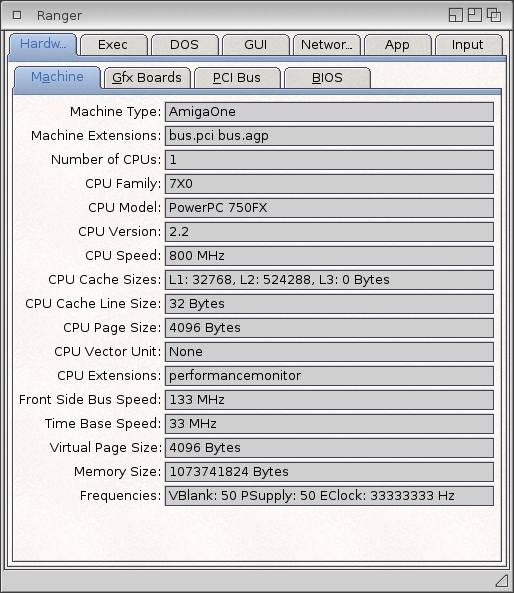
Task: Switch to the GUI tab
Action: [x=255, y=45]
